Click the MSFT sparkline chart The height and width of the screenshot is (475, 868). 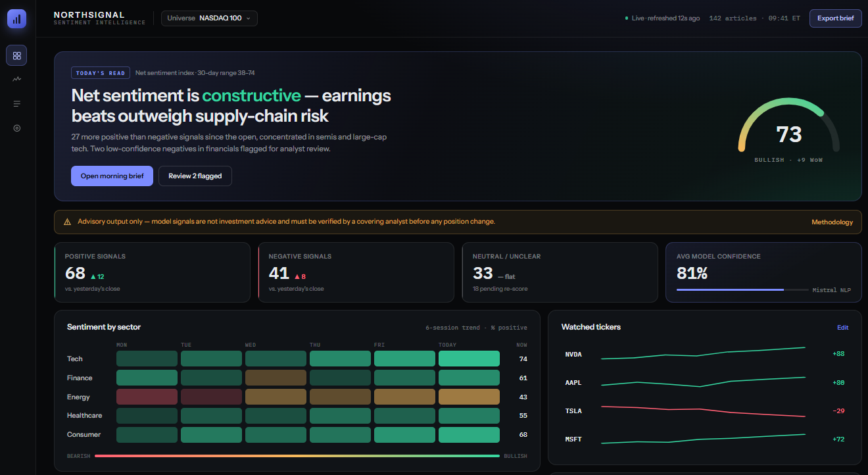coord(703,439)
